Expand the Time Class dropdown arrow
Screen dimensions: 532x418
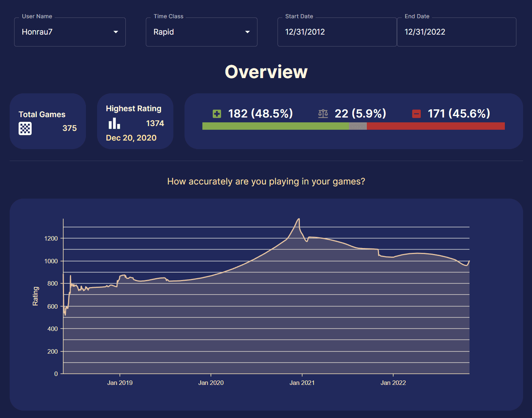pos(247,32)
